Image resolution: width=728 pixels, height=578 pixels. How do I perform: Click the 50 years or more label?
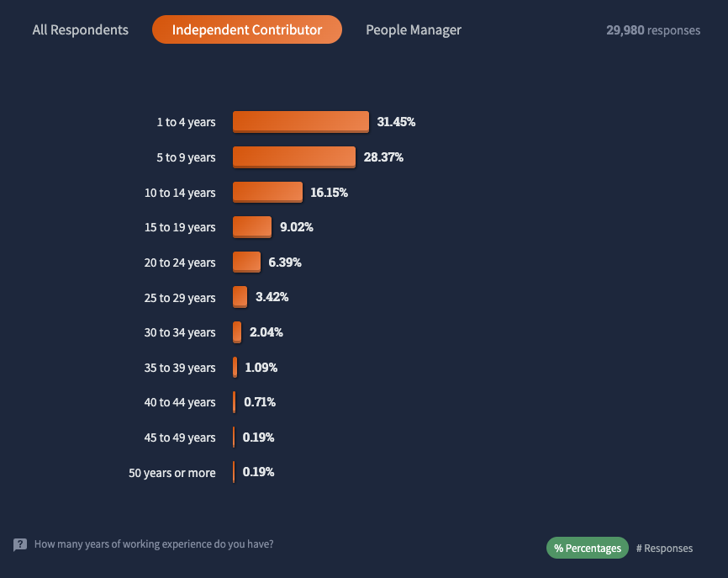coord(171,473)
